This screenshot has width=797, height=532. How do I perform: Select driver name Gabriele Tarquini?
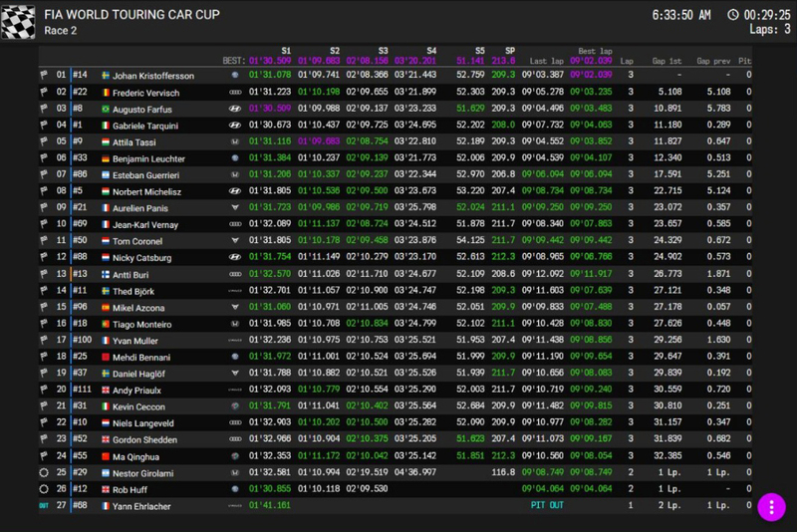tap(145, 126)
